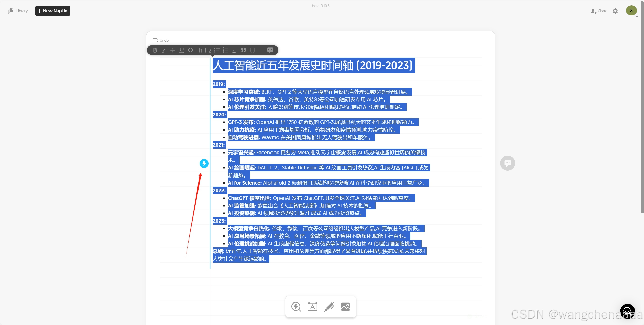The height and width of the screenshot is (325, 644).
Task: Click the Share button
Action: point(599,11)
